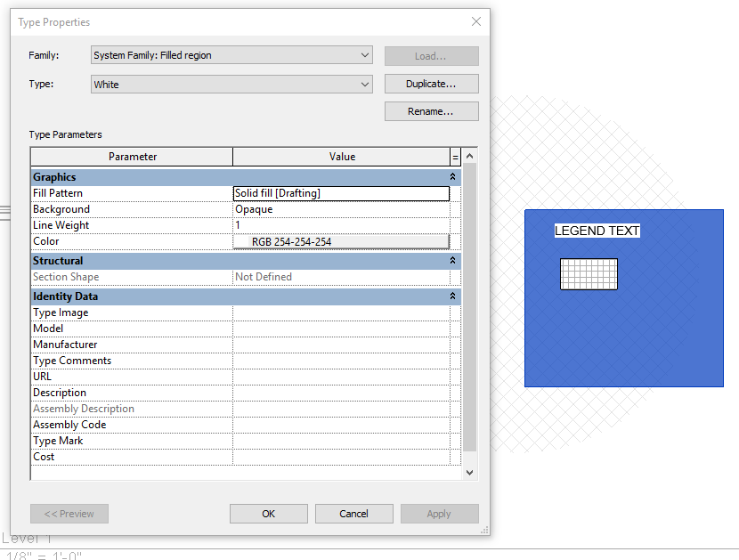Open the Family dropdown list
This screenshot has width=739, height=560.
point(366,54)
